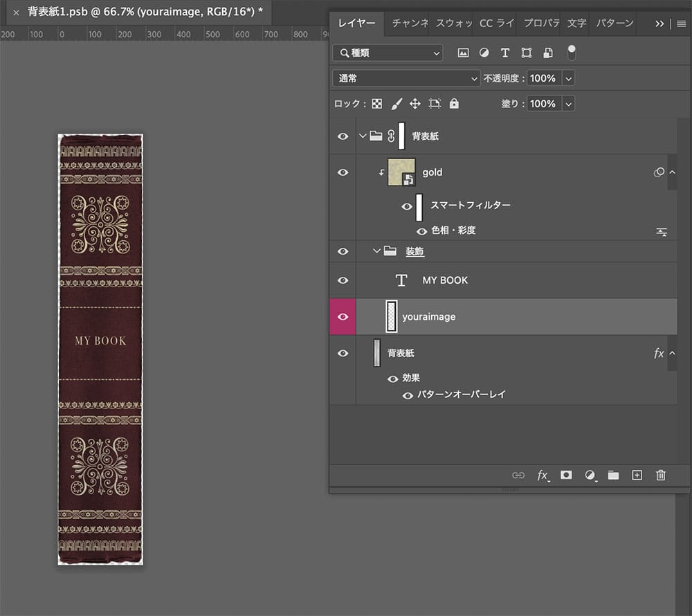Open the 不透明度 opacity dropdown arrow
Image resolution: width=692 pixels, height=616 pixels.
pyautogui.click(x=569, y=79)
